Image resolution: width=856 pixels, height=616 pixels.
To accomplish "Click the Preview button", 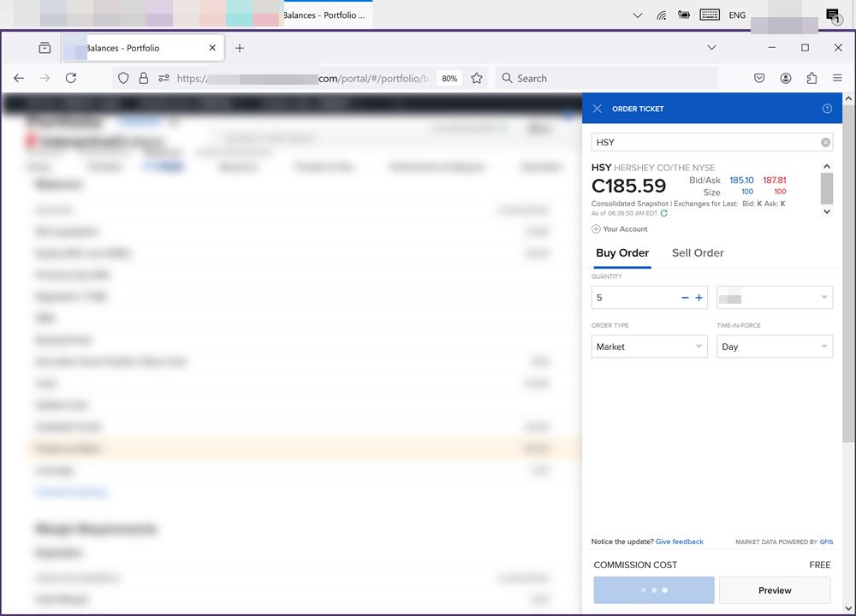I will click(775, 590).
